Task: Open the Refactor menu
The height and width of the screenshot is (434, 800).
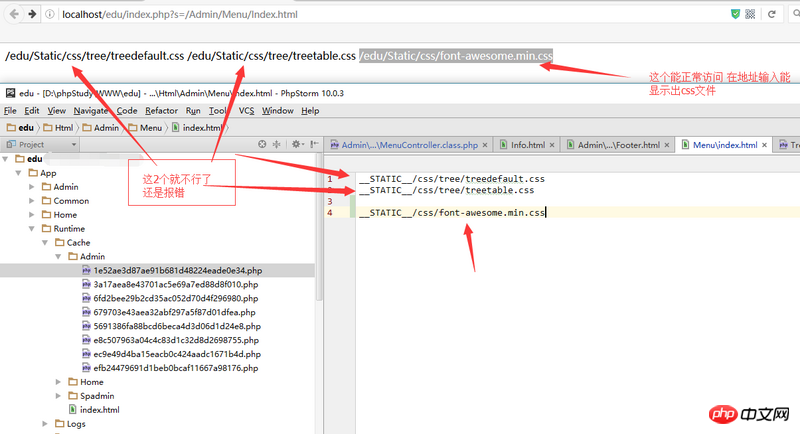Action: point(161,110)
